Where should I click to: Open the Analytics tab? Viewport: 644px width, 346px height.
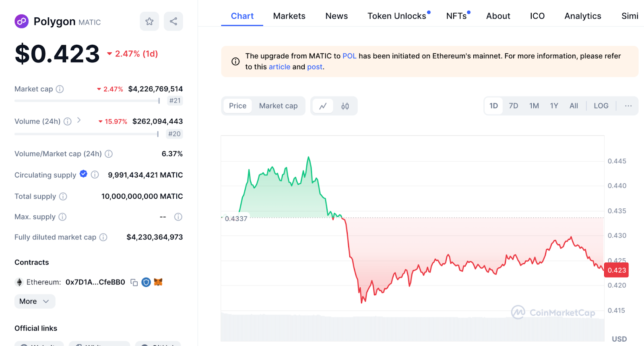coord(583,16)
